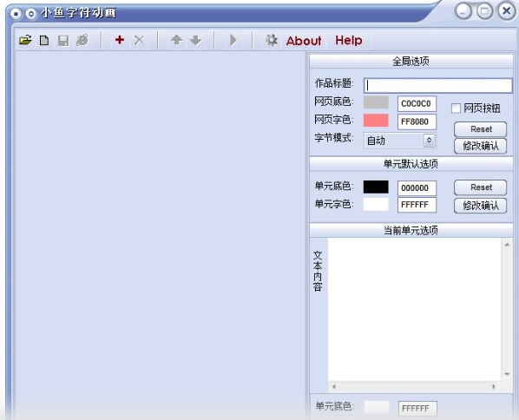Open settings with the gear icon
The height and width of the screenshot is (420, 519).
pos(271,40)
